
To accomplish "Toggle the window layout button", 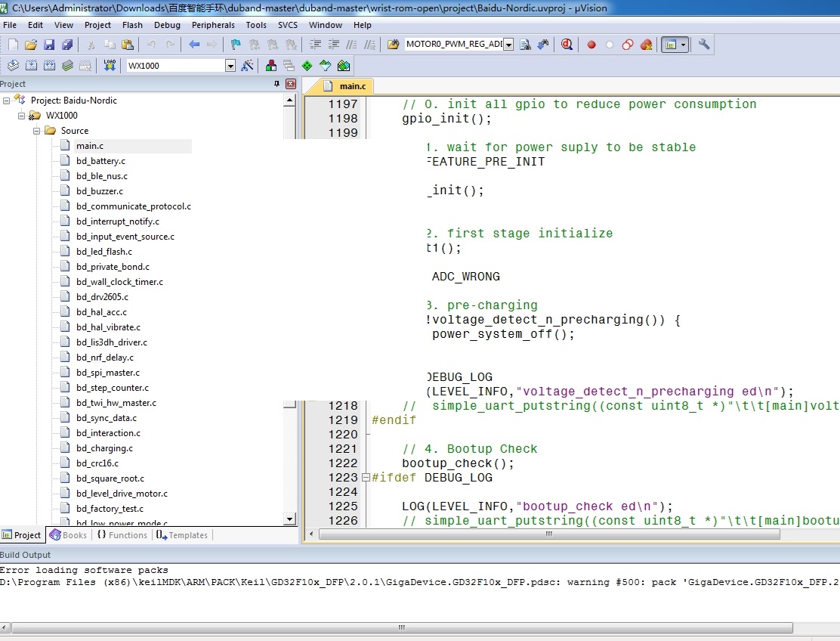I will coord(675,45).
